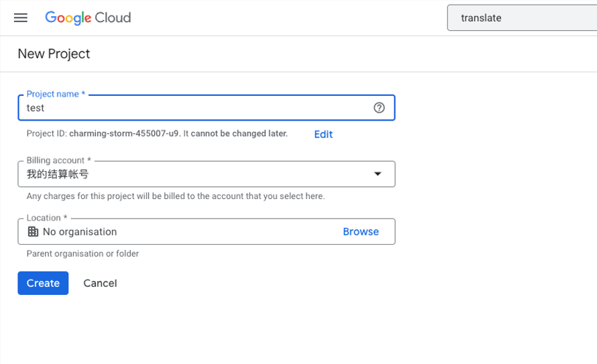
Task: Cancel the new project creation
Action: click(100, 283)
